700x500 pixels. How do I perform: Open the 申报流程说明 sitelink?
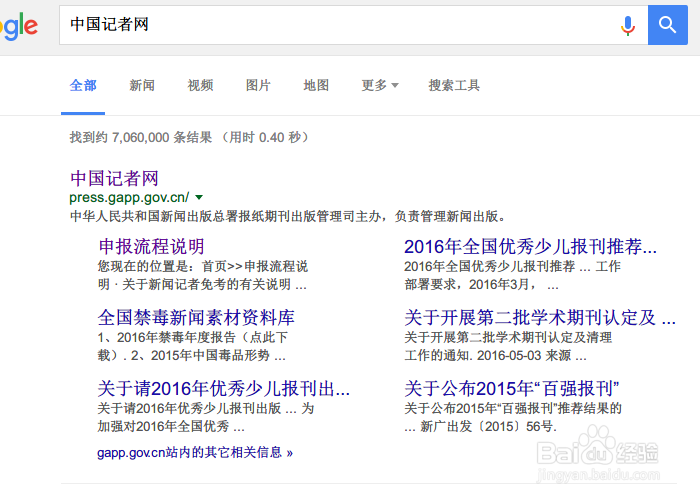[151, 246]
